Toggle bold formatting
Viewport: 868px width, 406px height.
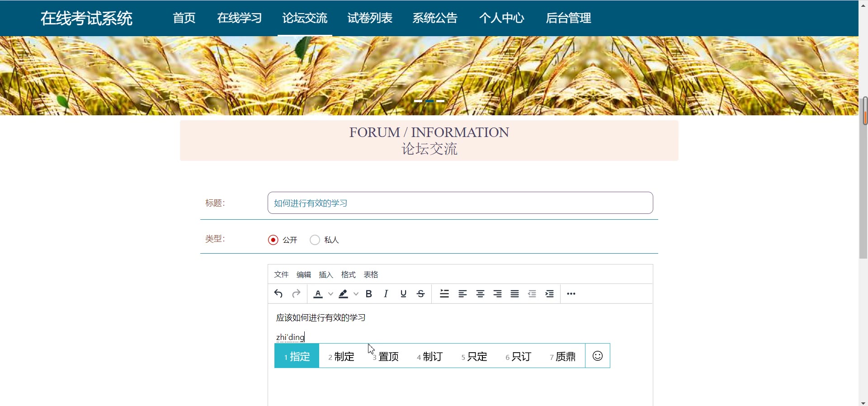tap(369, 294)
